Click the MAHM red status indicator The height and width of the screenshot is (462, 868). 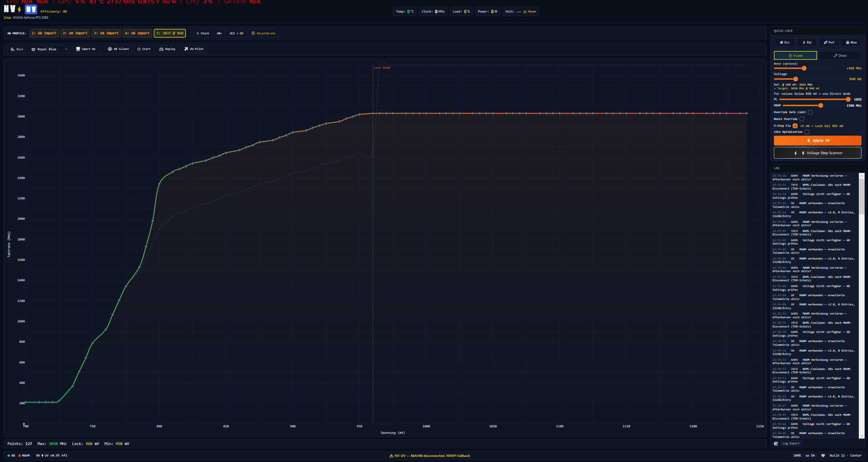(24, 456)
